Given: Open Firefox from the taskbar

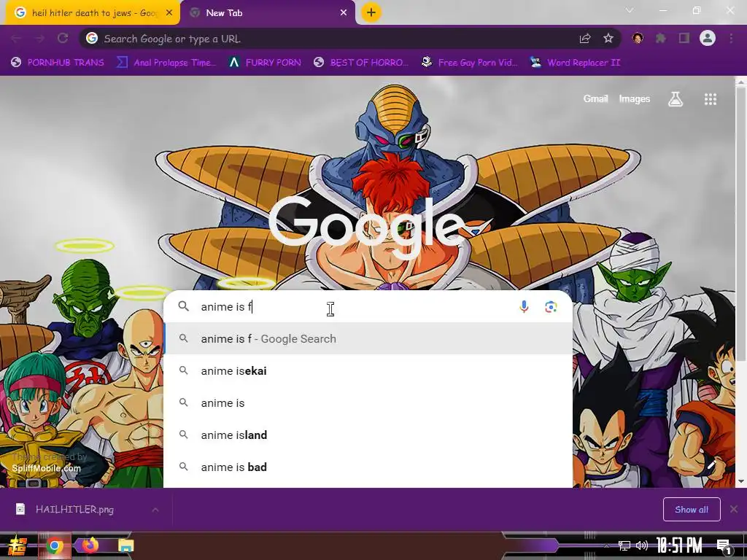Looking at the screenshot, I should click(90, 545).
